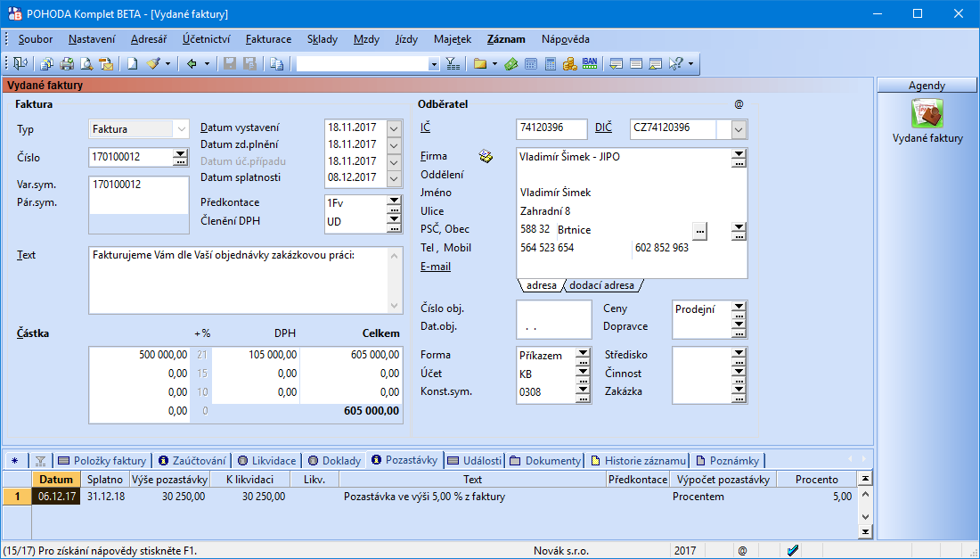The height and width of the screenshot is (559, 980).
Task: Switch to the Historie záznamu tab
Action: pyautogui.click(x=638, y=461)
